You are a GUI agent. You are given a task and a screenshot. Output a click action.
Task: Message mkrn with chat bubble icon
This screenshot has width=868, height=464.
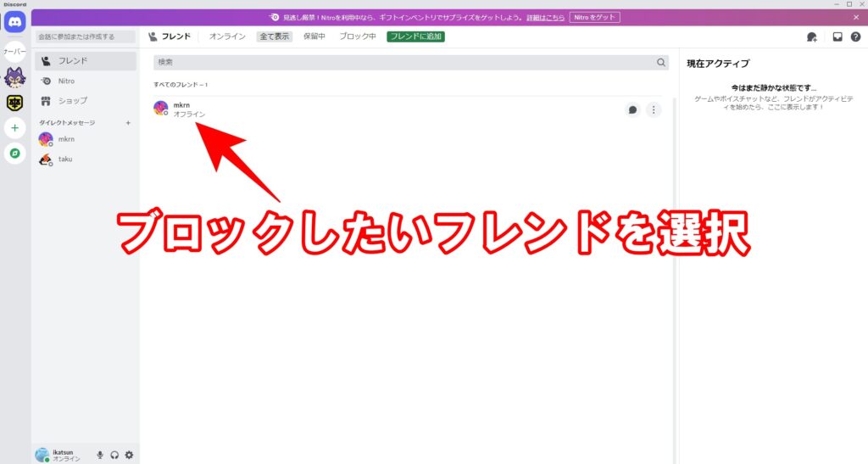point(632,109)
